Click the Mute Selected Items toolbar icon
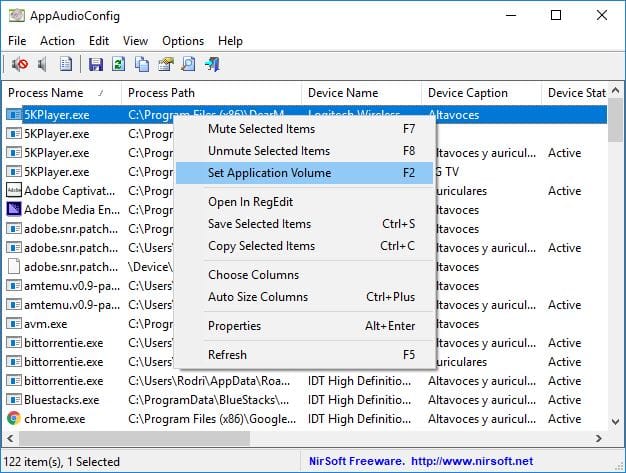Image resolution: width=626 pixels, height=473 pixels. point(20,64)
